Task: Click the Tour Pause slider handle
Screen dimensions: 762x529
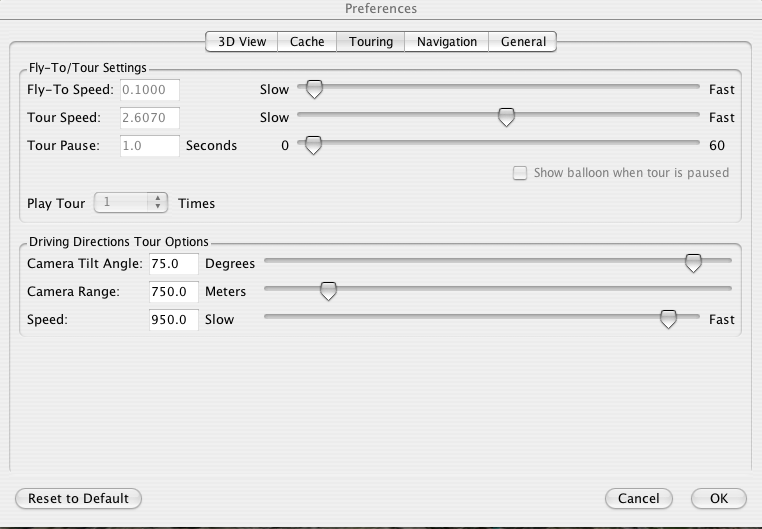Action: pyautogui.click(x=313, y=146)
